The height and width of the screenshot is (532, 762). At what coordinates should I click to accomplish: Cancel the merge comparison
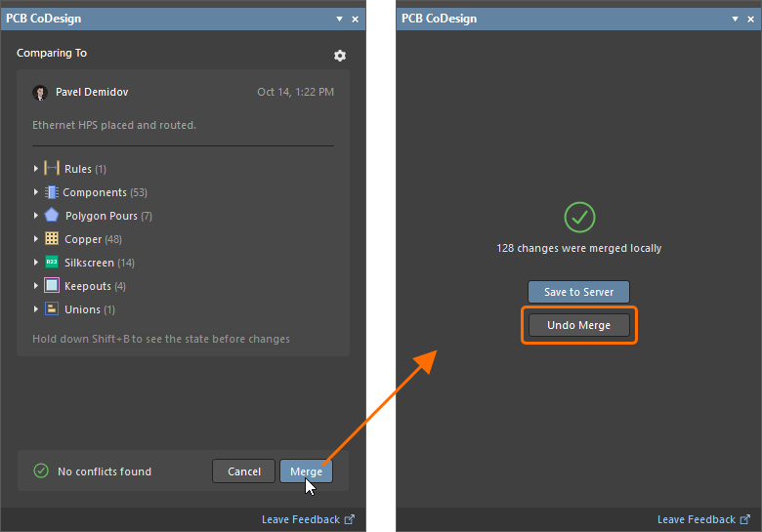click(244, 471)
